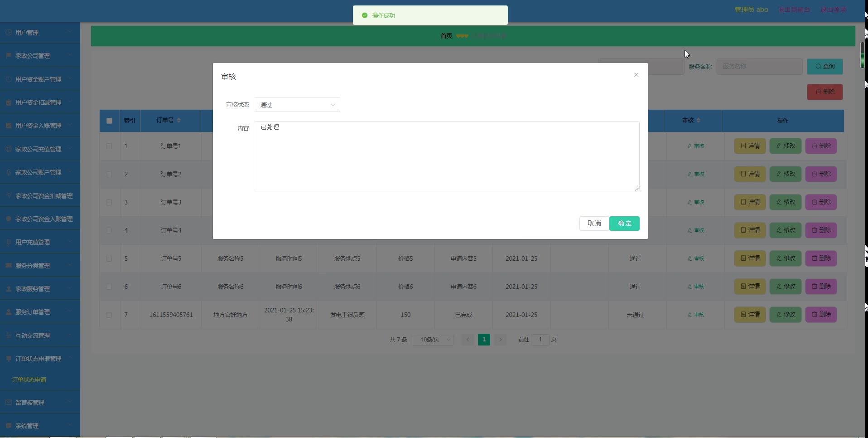Open the 家政公司资金入账管理 menu

(40, 219)
